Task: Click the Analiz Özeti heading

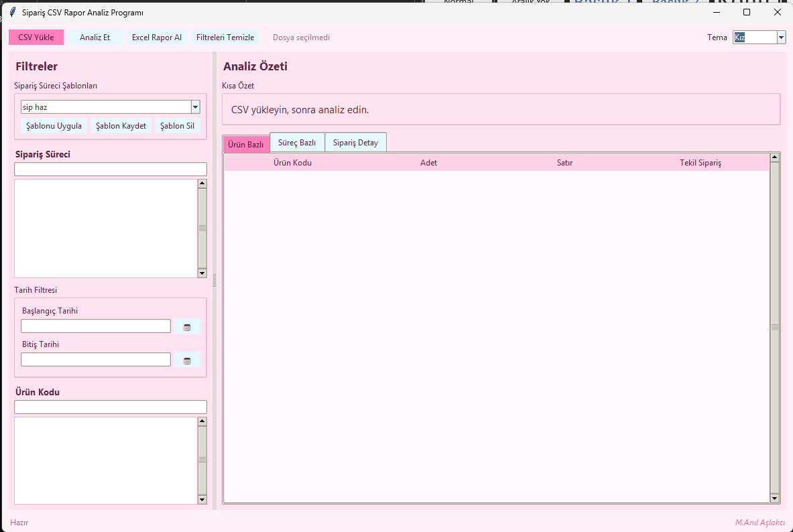Action: 255,66
